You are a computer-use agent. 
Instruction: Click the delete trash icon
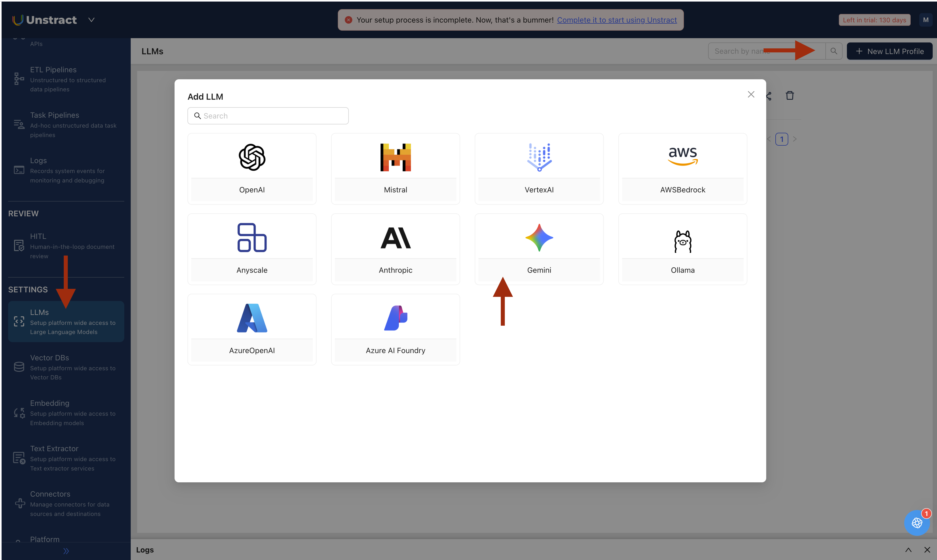tap(789, 95)
